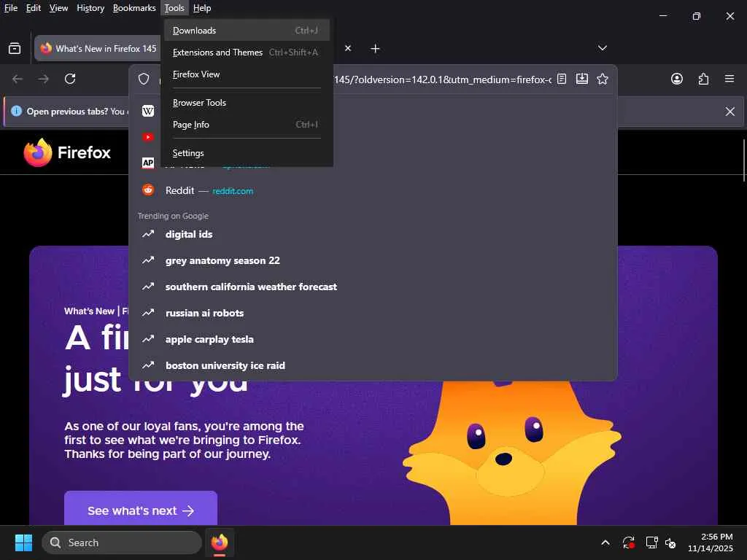Open the network tray icon
747x560 pixels.
[651, 542]
